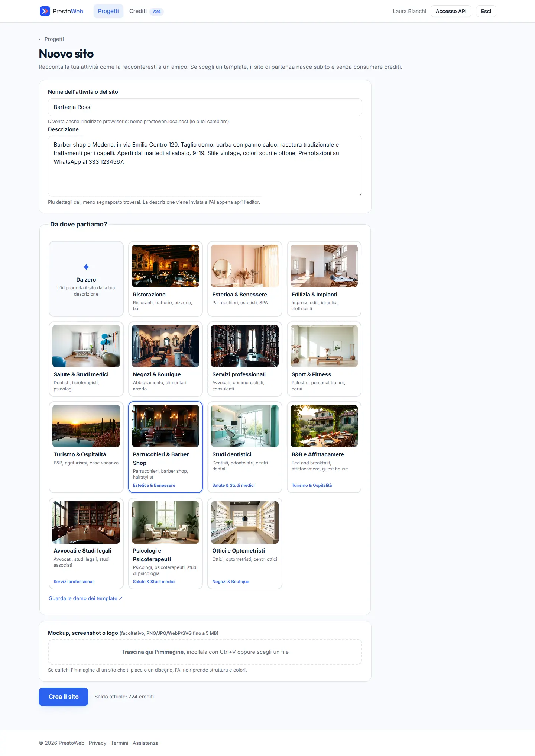Click the Psicologi e Psicoterapeuti thumbnail
This screenshot has width=535, height=756.
pos(165,522)
